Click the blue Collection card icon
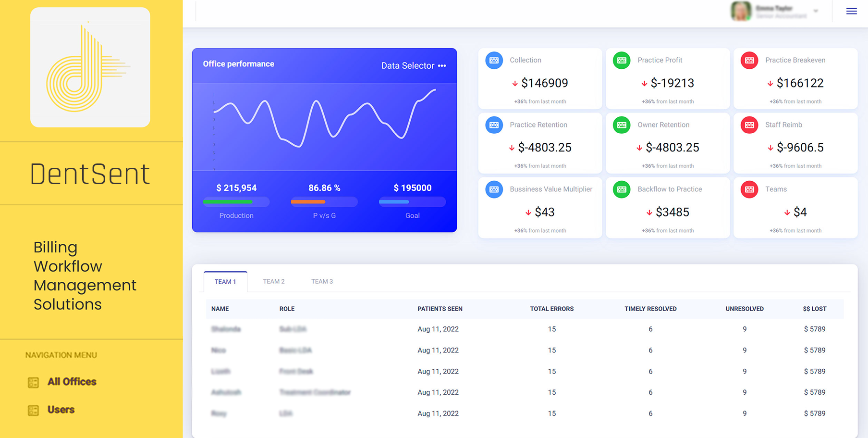 (x=494, y=61)
